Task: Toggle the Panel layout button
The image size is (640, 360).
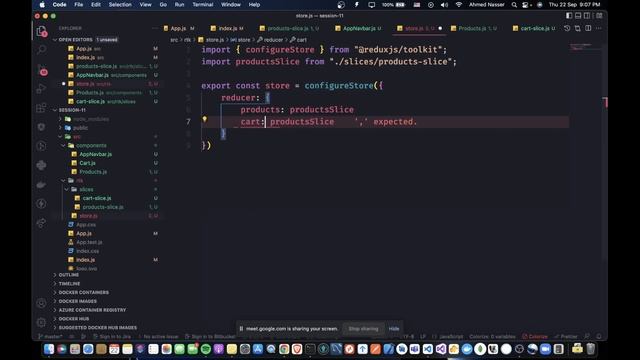Action: (578, 16)
